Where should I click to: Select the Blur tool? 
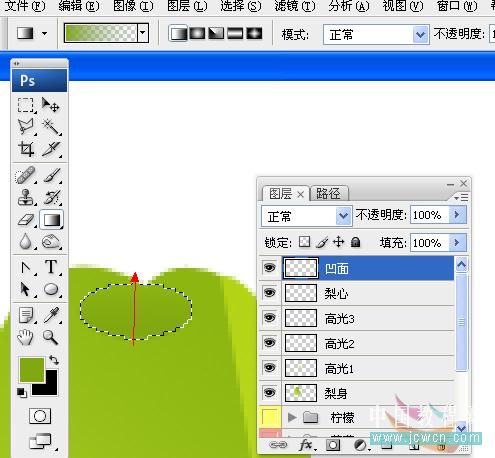click(x=26, y=241)
